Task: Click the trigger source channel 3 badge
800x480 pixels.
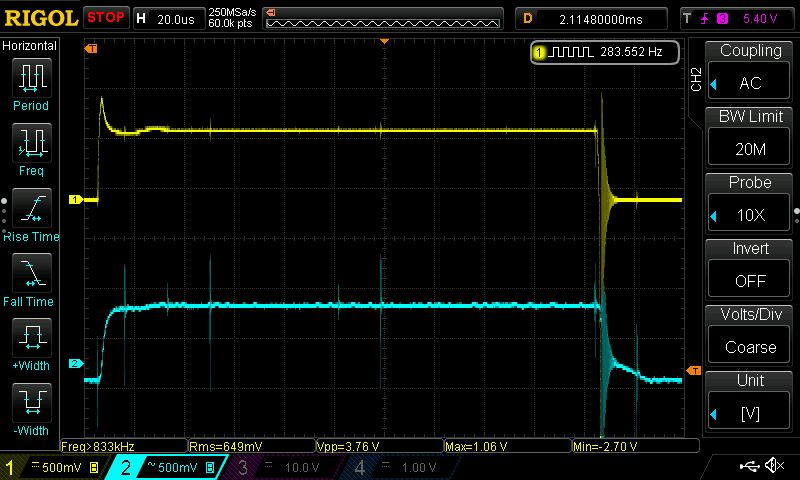Action: (722, 19)
